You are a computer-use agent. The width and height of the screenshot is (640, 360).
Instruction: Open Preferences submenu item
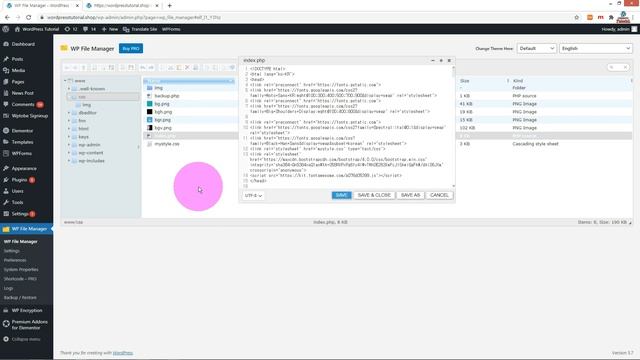pos(15,260)
